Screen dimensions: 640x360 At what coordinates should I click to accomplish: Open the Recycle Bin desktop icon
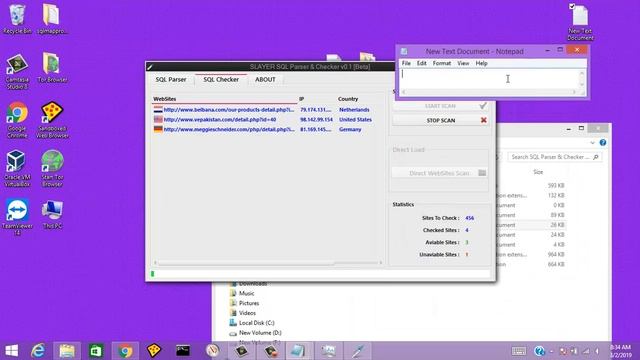click(17, 19)
